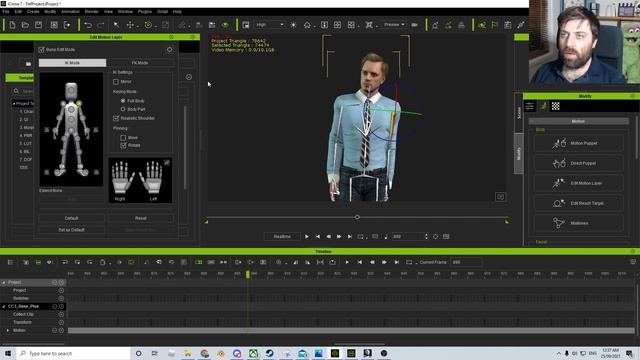The image size is (640, 360).
Task: Switch to the FK Mode tab
Action: click(x=140, y=63)
